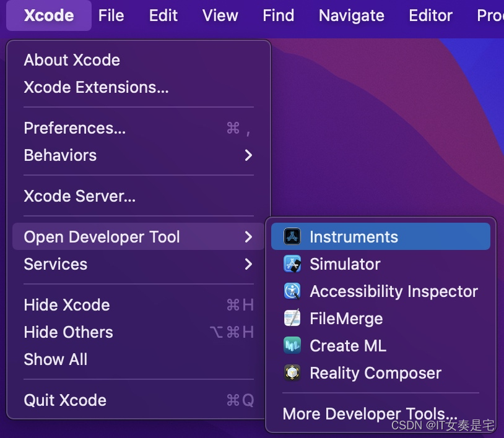Click the Instruments app icon
Screen dimensions: 504x438
pyautogui.click(x=292, y=236)
